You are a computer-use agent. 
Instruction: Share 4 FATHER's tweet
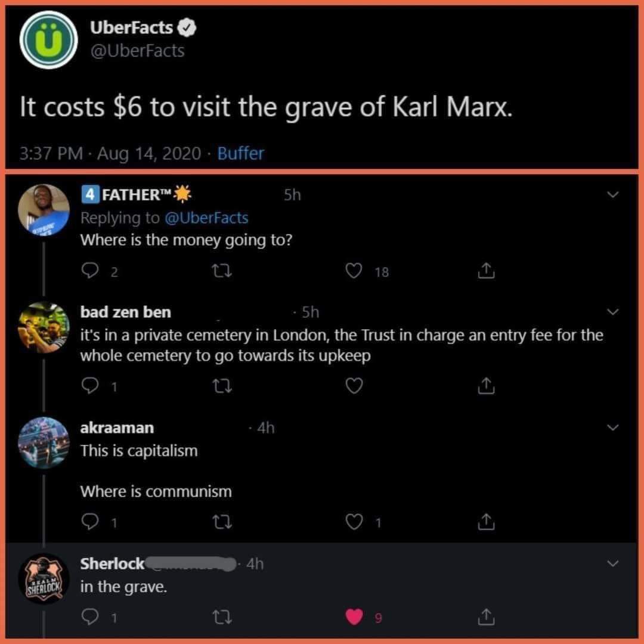pos(486,271)
